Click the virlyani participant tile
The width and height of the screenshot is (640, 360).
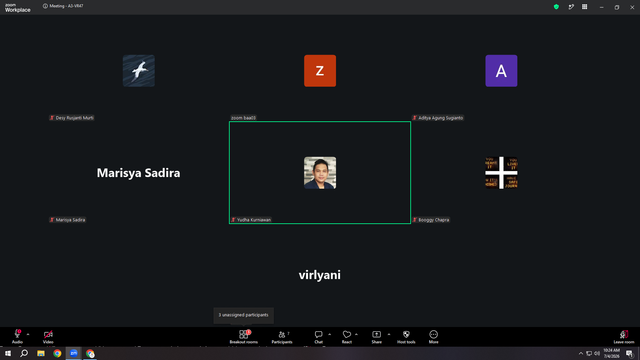[320, 275]
